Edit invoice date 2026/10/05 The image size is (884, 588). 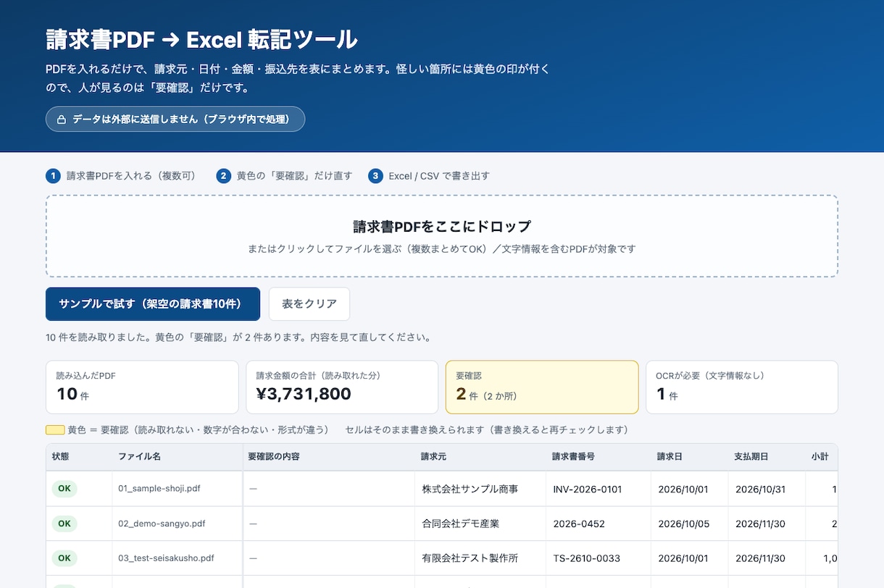690,524
